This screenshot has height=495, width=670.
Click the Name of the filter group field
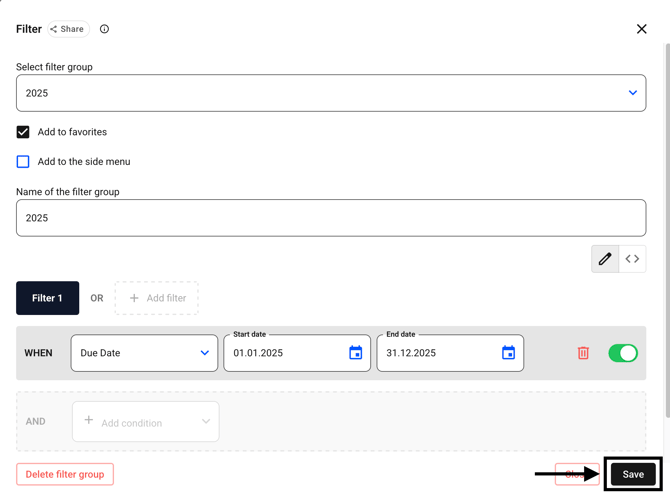(x=331, y=218)
